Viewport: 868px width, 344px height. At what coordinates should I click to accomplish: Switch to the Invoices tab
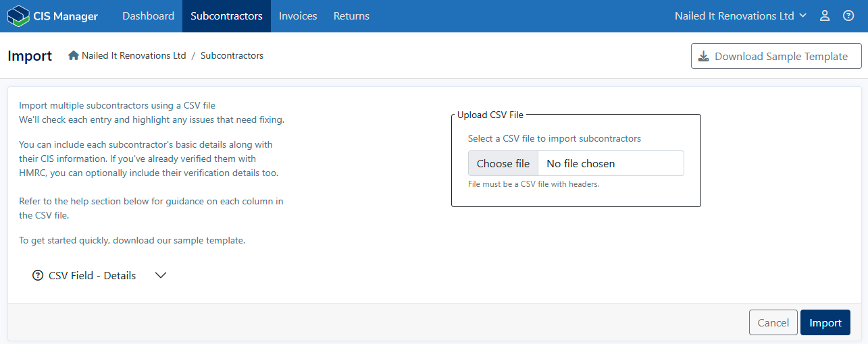pyautogui.click(x=298, y=16)
